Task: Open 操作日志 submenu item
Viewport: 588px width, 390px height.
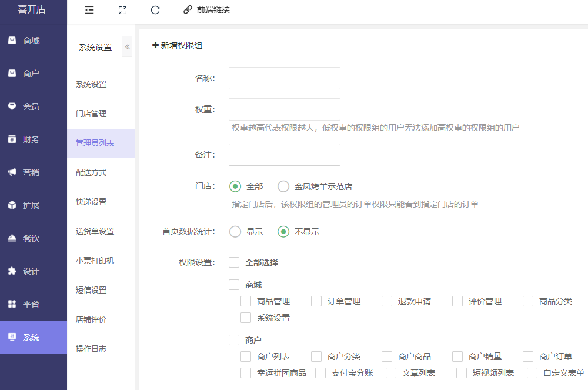Action: point(91,349)
